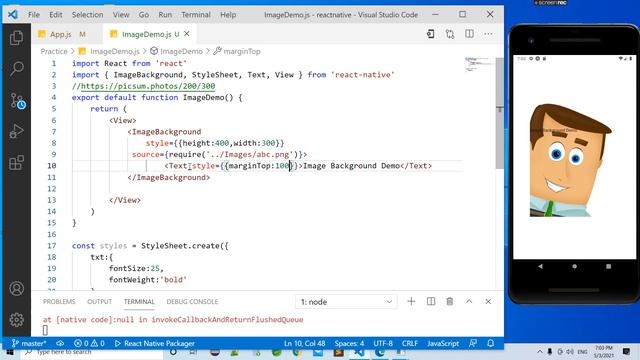Open the Explorer view in the activity bar
Viewport: 640px width, 360px height.
(16, 38)
